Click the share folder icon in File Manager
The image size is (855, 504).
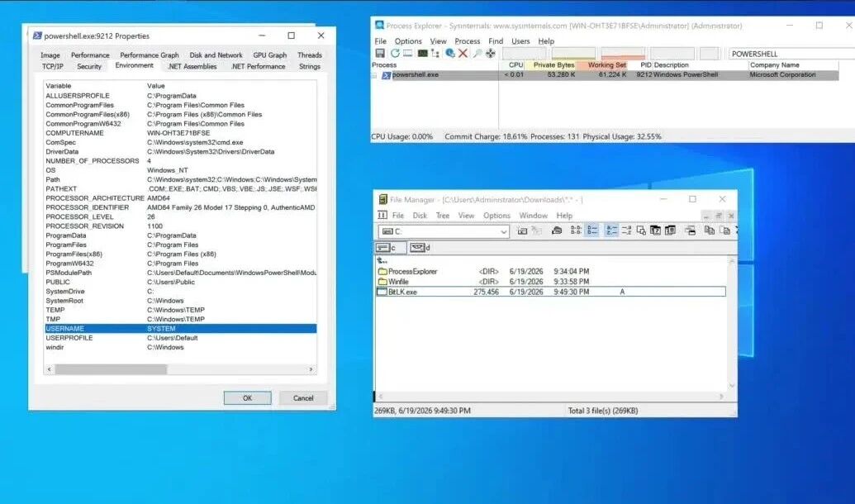click(x=557, y=231)
